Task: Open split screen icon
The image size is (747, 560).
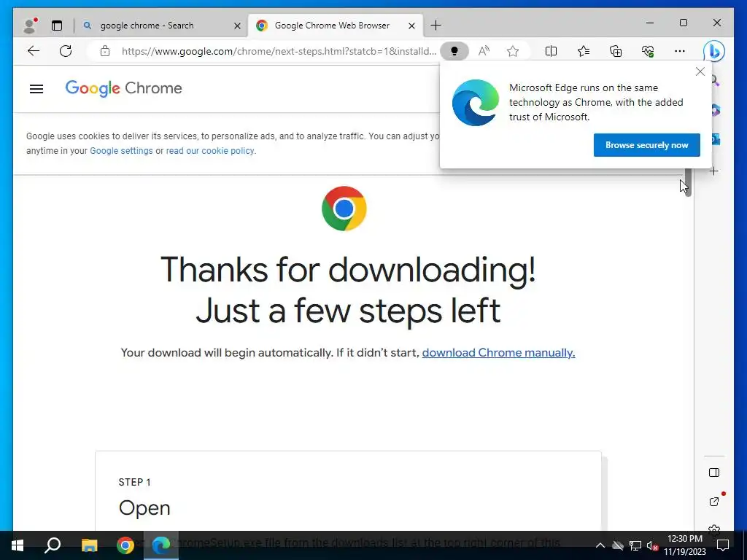Action: coord(551,51)
